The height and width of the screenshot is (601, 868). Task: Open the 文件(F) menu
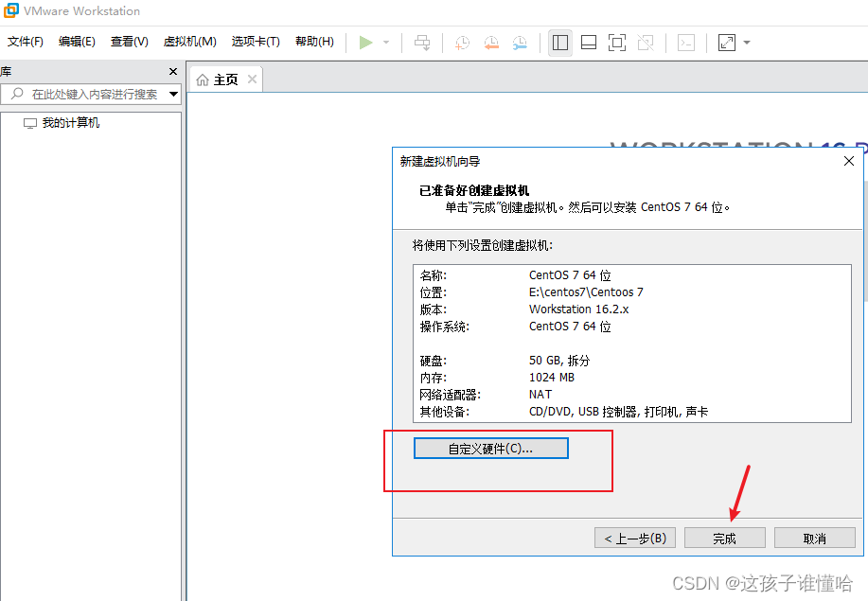[25, 42]
